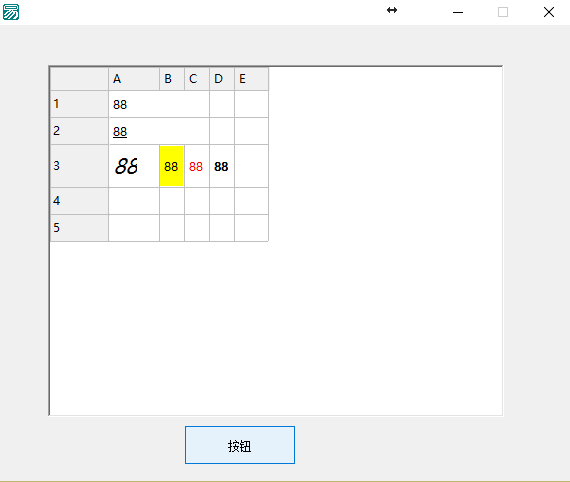This screenshot has height=482, width=570.
Task: Select column D header
Action: [222, 79]
